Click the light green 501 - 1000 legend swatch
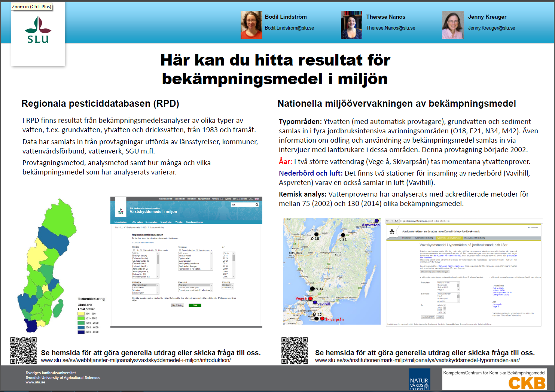The width and height of the screenshot is (555, 392). coord(81,318)
